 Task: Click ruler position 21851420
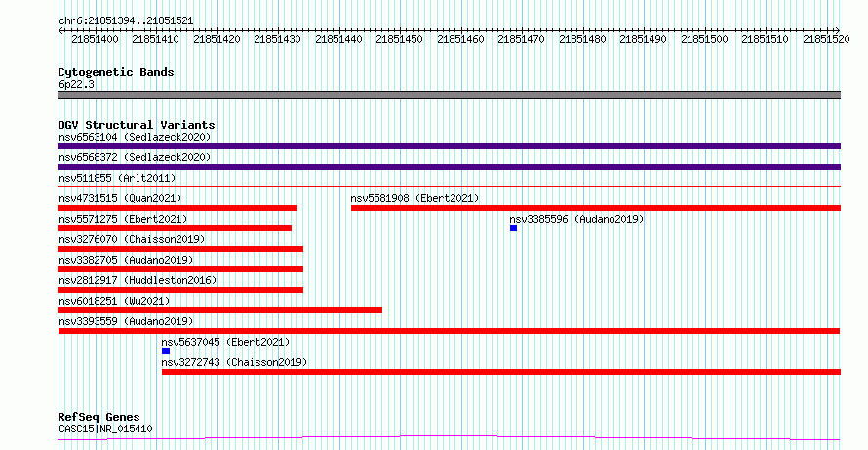pyautogui.click(x=217, y=39)
